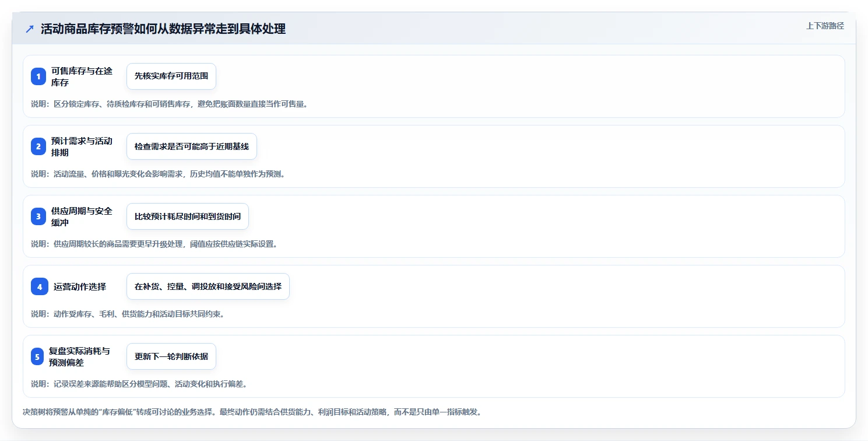Click the note about 活动流量、价格和曝光变化

(x=158, y=174)
